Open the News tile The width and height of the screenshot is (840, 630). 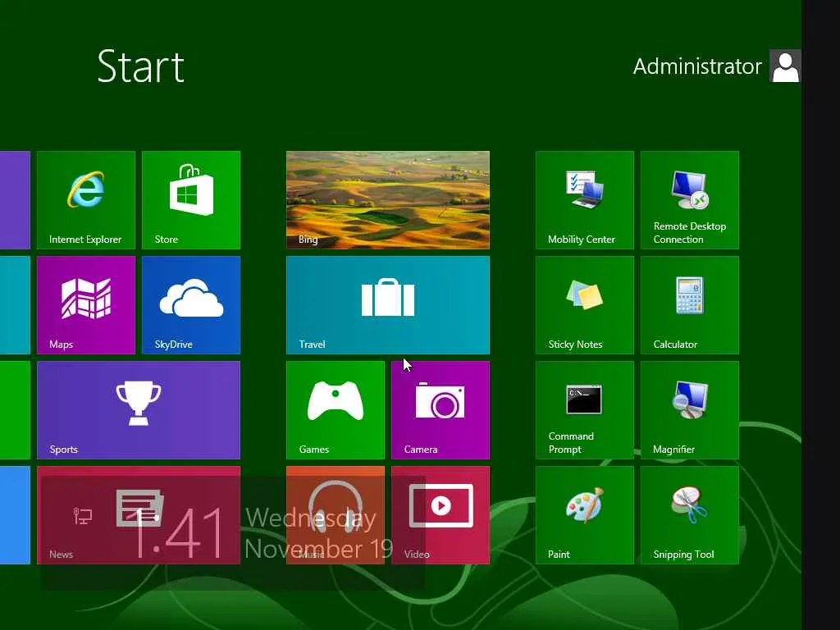(138, 515)
